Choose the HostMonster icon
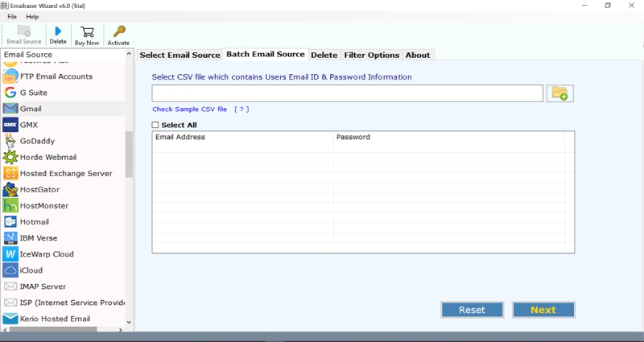The width and height of the screenshot is (644, 342). point(10,206)
